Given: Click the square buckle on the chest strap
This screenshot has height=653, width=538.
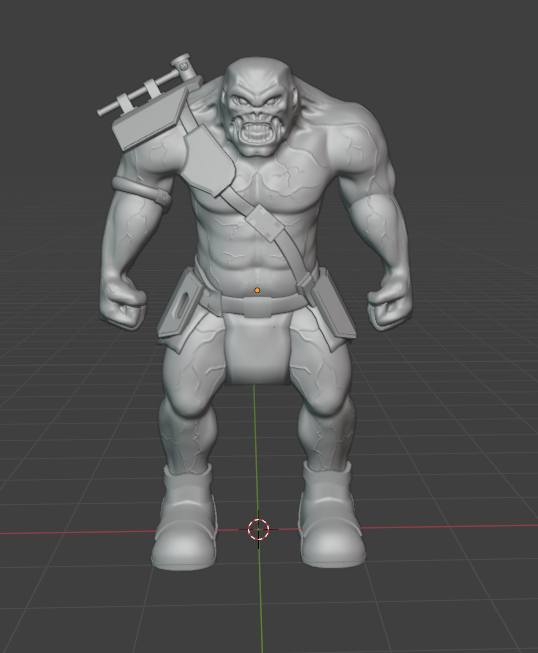Looking at the screenshot, I should pyautogui.click(x=263, y=222).
